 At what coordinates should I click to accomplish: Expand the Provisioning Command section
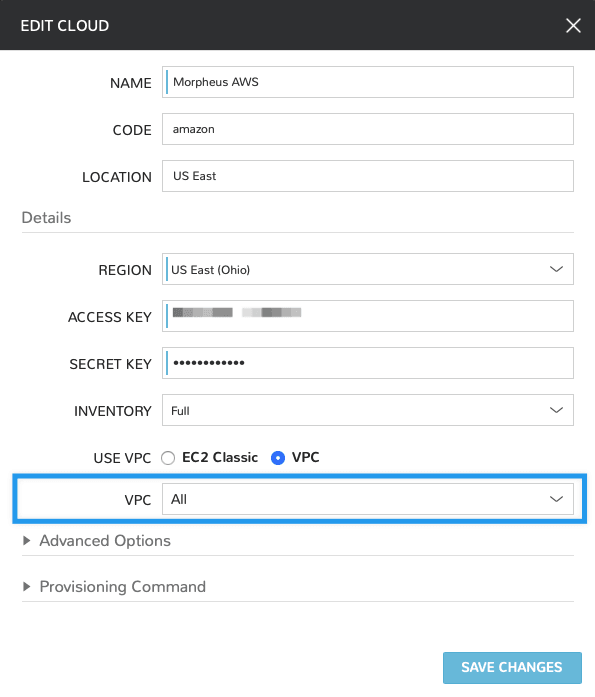[114, 587]
